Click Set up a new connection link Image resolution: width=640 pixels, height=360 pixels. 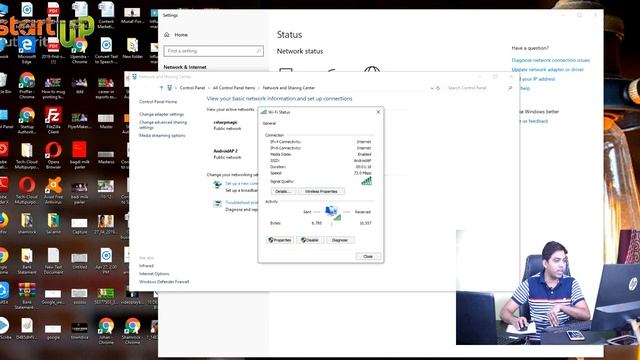(242, 183)
